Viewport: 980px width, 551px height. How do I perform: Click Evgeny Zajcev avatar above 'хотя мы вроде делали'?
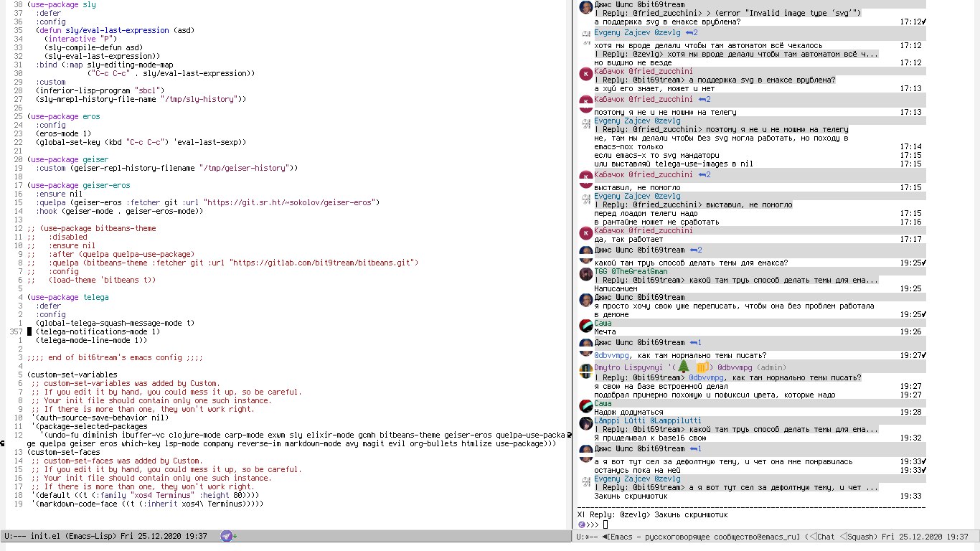(x=586, y=37)
